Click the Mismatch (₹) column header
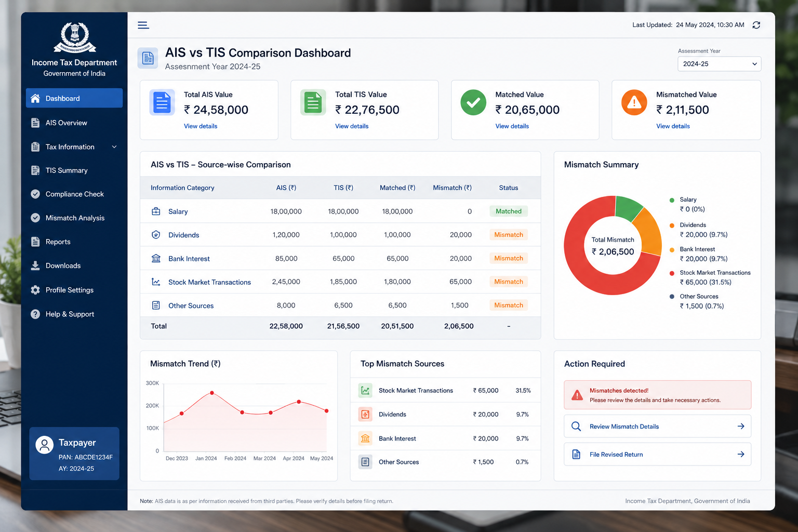This screenshot has height=532, width=798. pyautogui.click(x=453, y=188)
